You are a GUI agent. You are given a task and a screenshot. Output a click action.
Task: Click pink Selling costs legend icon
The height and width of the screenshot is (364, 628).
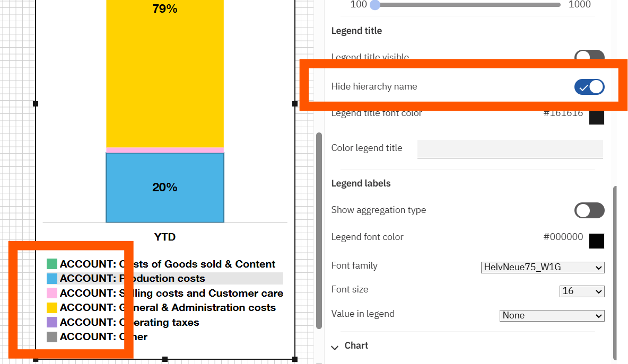click(x=52, y=293)
